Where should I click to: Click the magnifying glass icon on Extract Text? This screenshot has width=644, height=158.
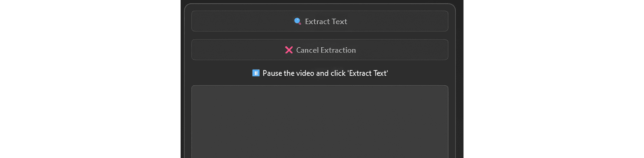tap(298, 21)
